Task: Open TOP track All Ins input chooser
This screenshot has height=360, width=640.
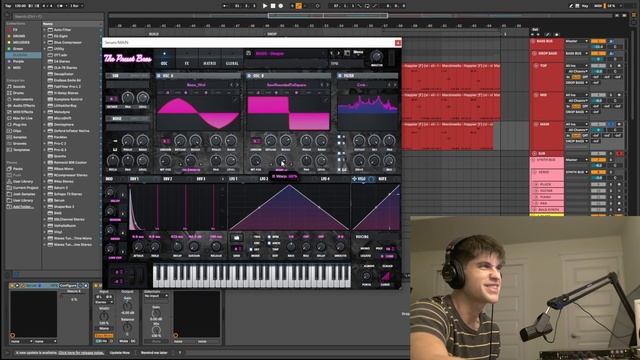Action: coord(576,66)
